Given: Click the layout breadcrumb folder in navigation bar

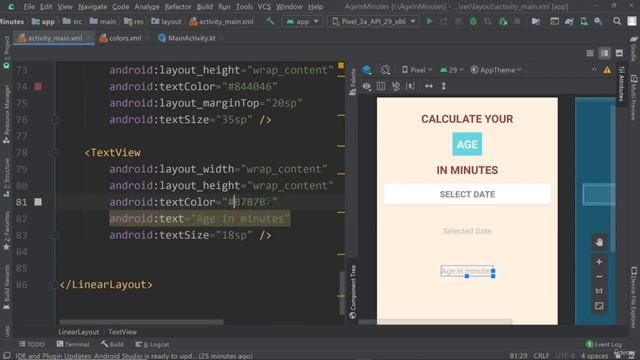Looking at the screenshot, I should point(166,21).
